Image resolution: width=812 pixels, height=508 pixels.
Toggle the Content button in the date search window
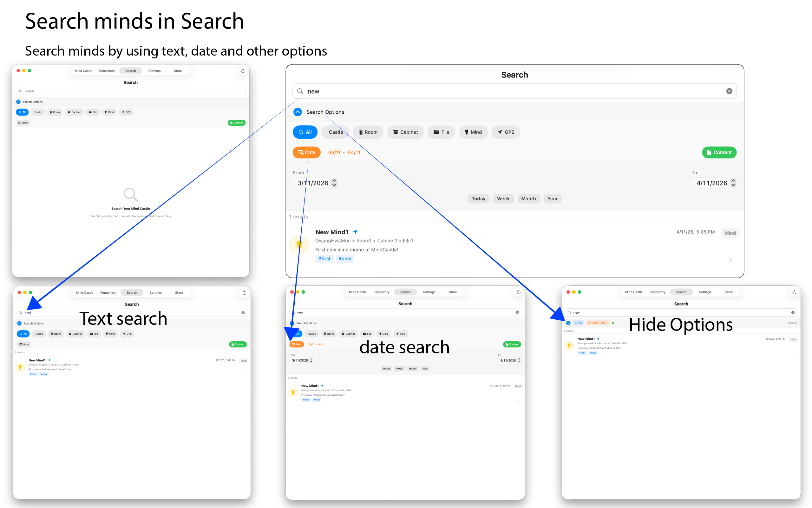pyautogui.click(x=512, y=344)
